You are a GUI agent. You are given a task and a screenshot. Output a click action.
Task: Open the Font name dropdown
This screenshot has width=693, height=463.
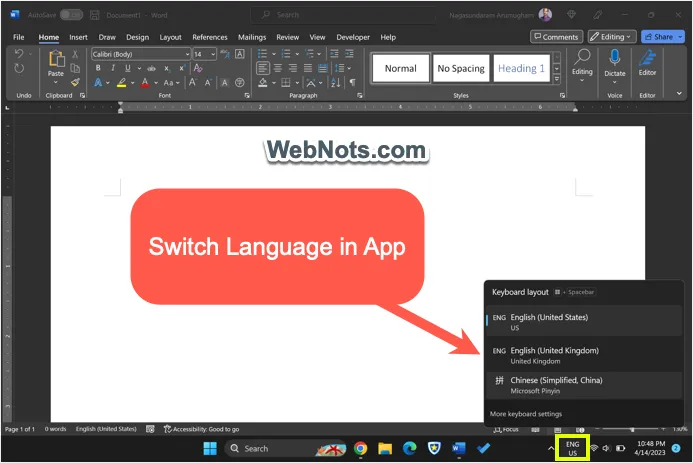coord(187,54)
